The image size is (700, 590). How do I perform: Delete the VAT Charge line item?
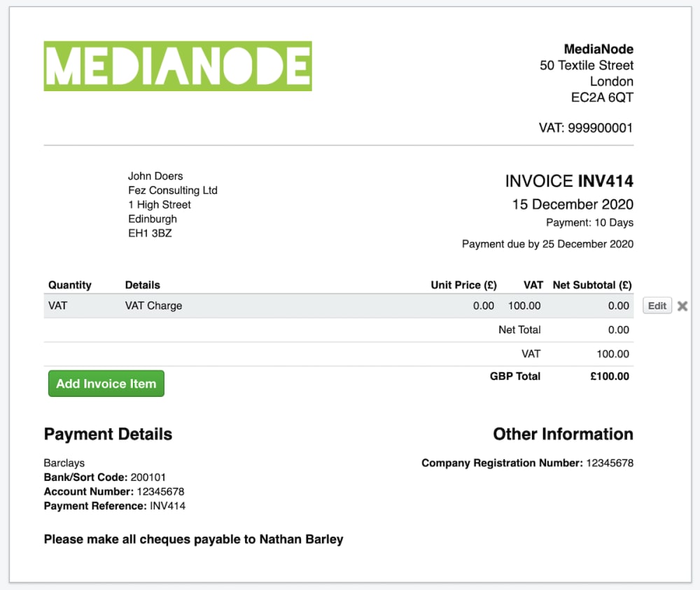click(x=683, y=305)
